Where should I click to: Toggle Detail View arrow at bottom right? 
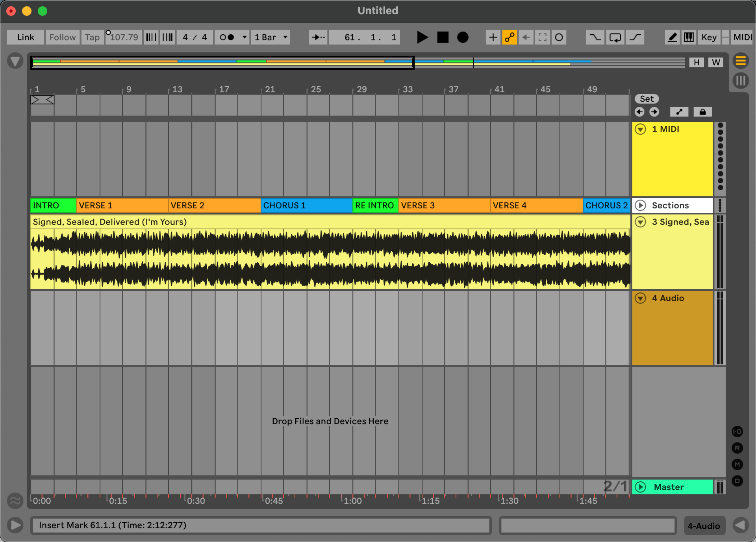click(741, 525)
